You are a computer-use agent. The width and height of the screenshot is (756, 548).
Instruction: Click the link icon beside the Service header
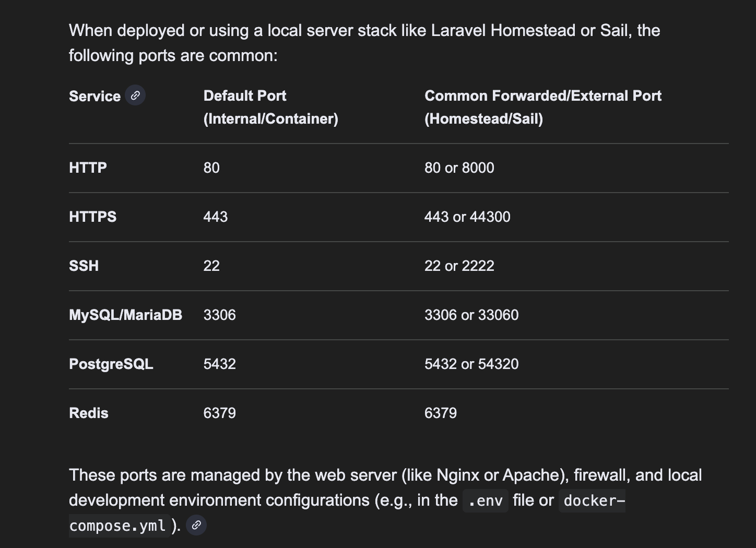[135, 96]
